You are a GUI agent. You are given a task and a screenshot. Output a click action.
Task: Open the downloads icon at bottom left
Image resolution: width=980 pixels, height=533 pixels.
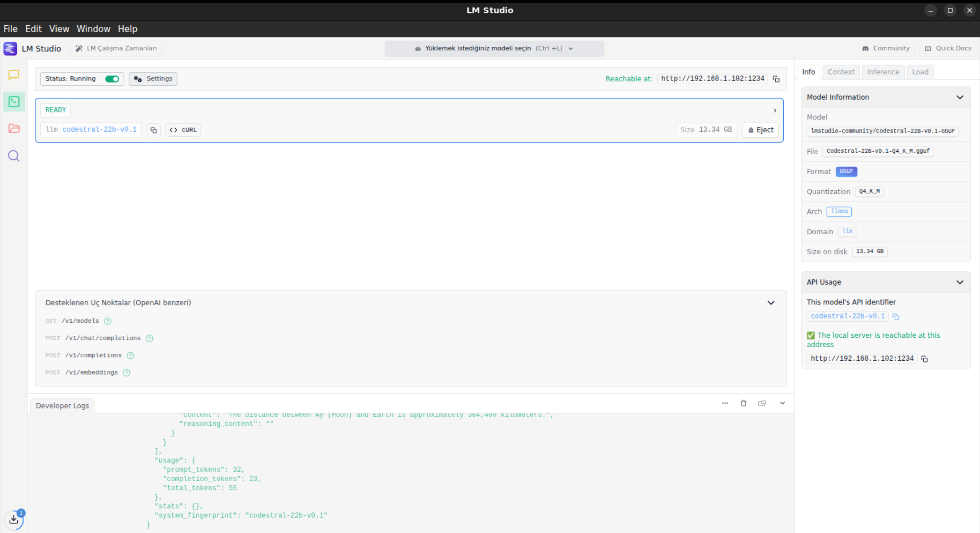[14, 519]
